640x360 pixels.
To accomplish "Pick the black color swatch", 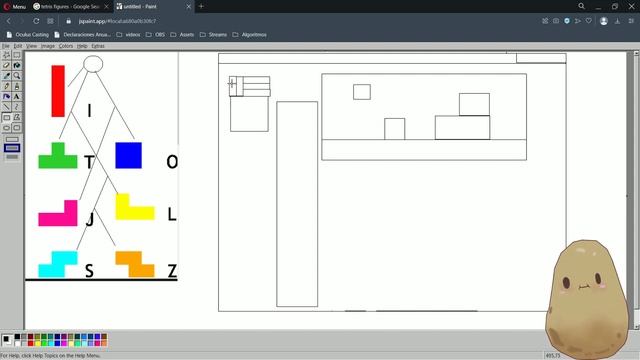I will pyautogui.click(x=17, y=336).
